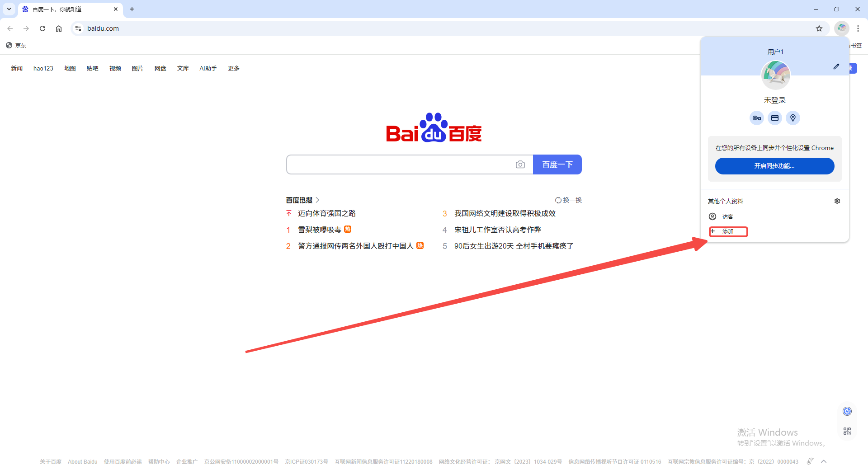Open the 企业推广 footer link
Viewport: 868px width, 470px height.
[x=187, y=462]
